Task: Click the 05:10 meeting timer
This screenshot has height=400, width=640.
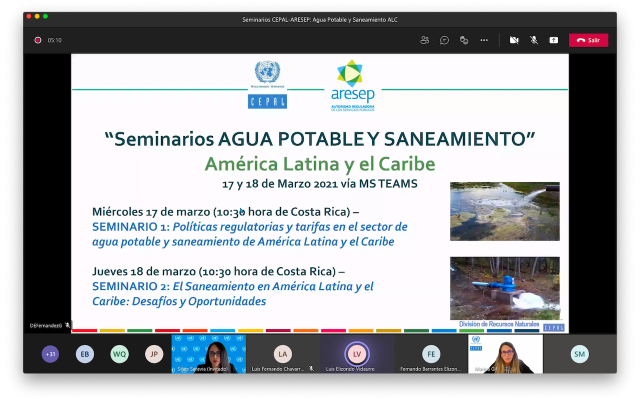Action: pos(54,40)
